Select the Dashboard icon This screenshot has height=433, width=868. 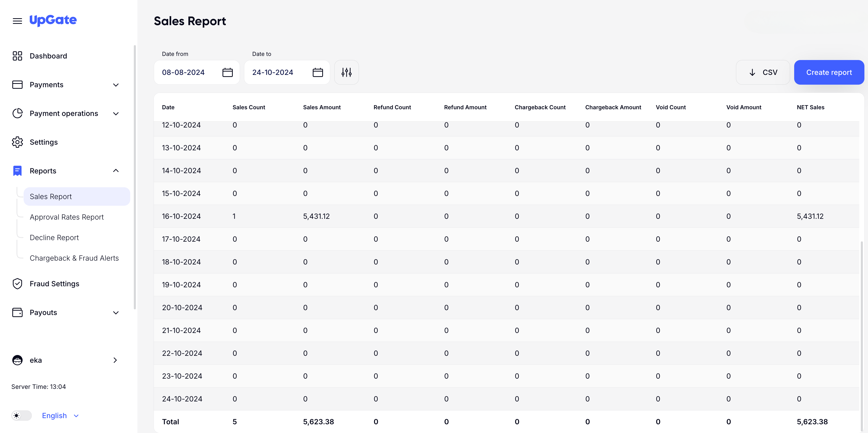(17, 56)
